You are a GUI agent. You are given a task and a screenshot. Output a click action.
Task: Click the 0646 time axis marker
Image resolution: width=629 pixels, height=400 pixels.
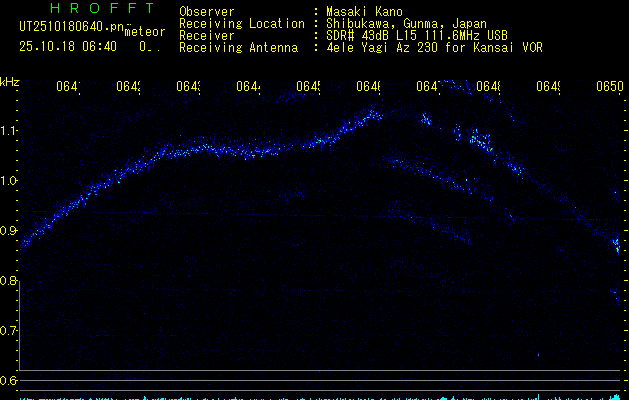point(368,86)
